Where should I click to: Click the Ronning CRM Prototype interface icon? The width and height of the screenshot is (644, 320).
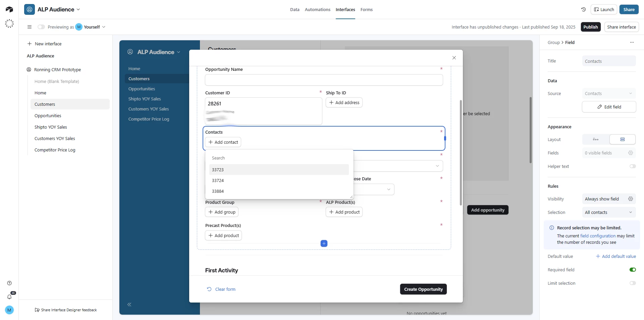(29, 70)
